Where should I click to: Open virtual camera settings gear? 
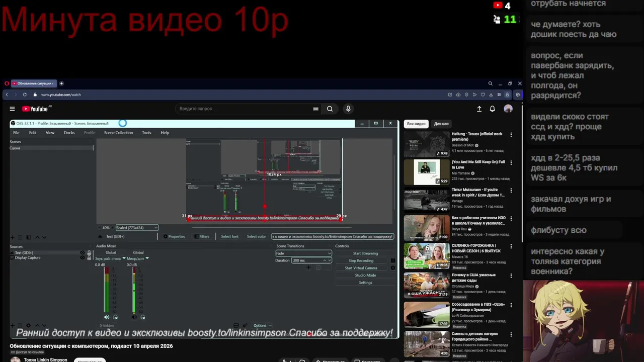click(x=393, y=268)
